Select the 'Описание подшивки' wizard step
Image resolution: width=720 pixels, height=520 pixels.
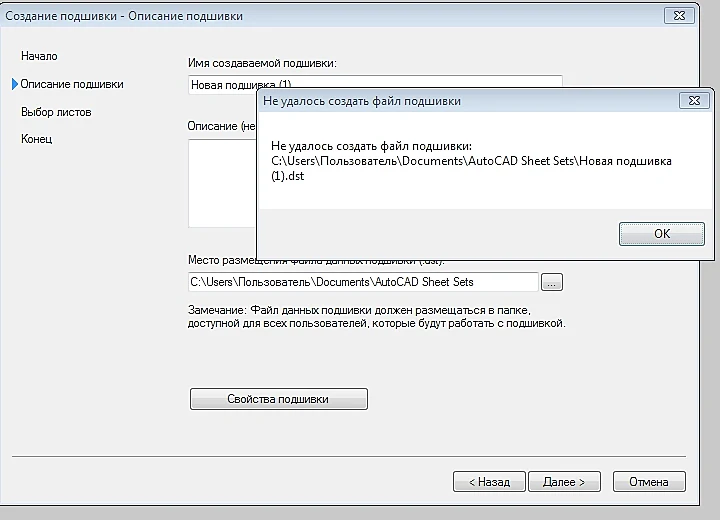(x=72, y=84)
